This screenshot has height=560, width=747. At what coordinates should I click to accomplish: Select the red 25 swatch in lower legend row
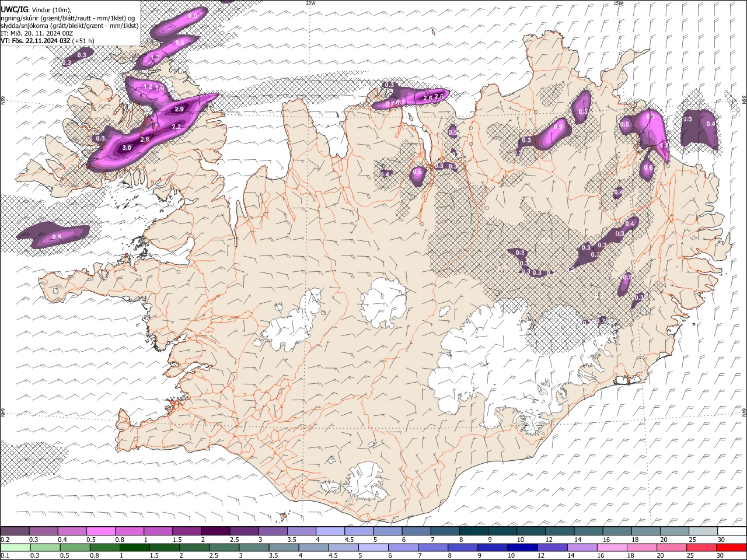point(701,547)
